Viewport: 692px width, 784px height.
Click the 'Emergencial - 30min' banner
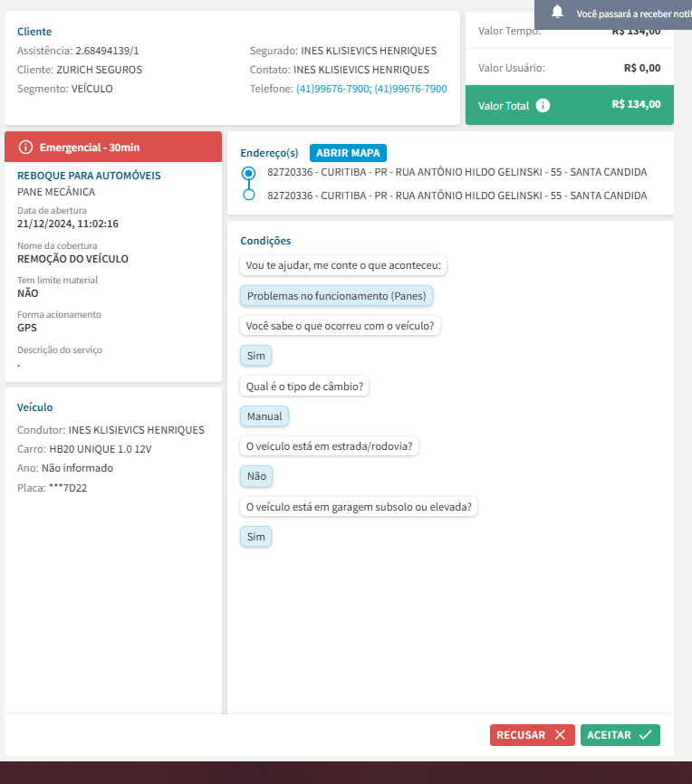pos(113,147)
